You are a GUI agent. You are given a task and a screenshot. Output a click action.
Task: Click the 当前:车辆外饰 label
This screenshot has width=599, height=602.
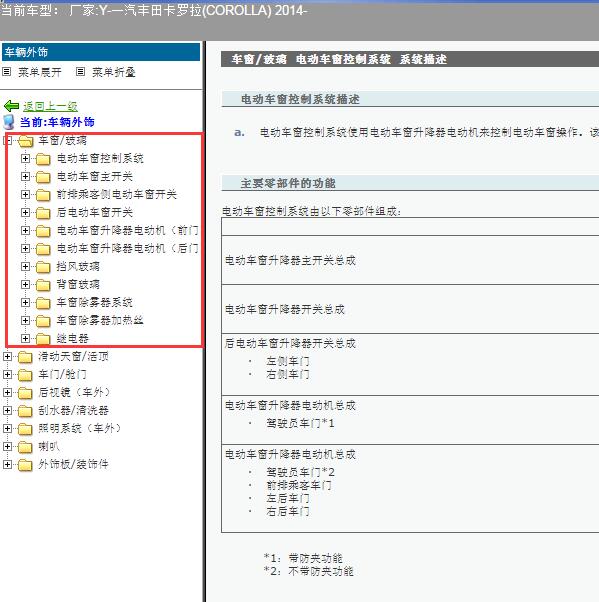(x=57, y=122)
